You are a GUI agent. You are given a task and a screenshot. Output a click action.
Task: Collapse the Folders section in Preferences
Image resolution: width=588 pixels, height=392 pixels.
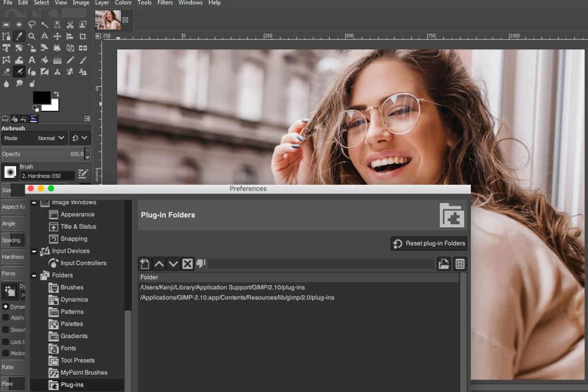point(34,275)
